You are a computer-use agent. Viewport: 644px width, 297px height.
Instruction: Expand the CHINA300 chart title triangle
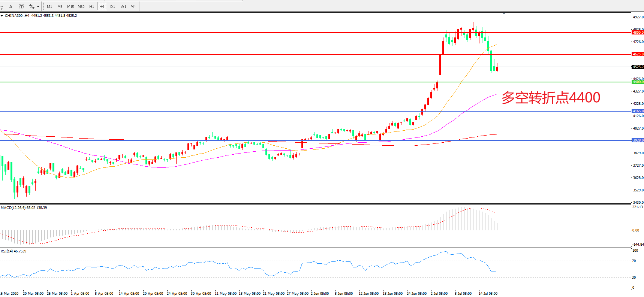click(2, 16)
